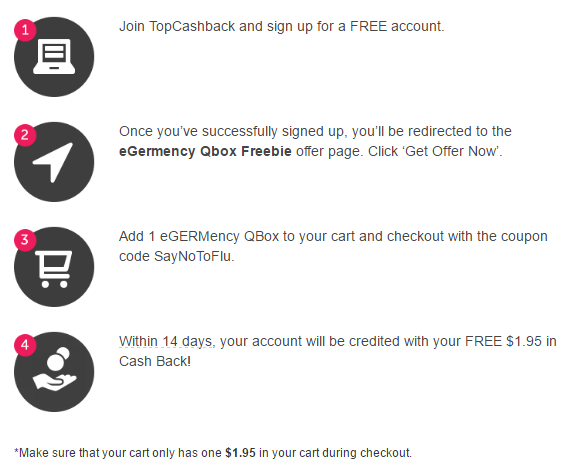Click the 'Within 14 days' underlined text
Viewport: 581px width, 471px height.
pos(166,341)
